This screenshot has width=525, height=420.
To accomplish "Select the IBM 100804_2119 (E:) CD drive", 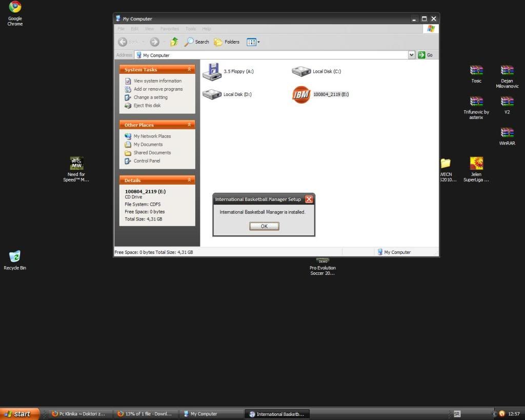I will [x=301, y=94].
